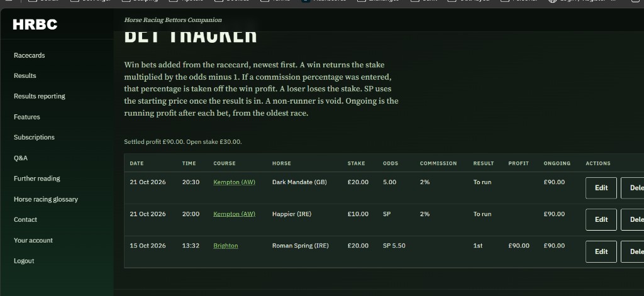Viewport: 644px width, 296px height.
Task: Open the Brighton course link
Action: point(226,246)
